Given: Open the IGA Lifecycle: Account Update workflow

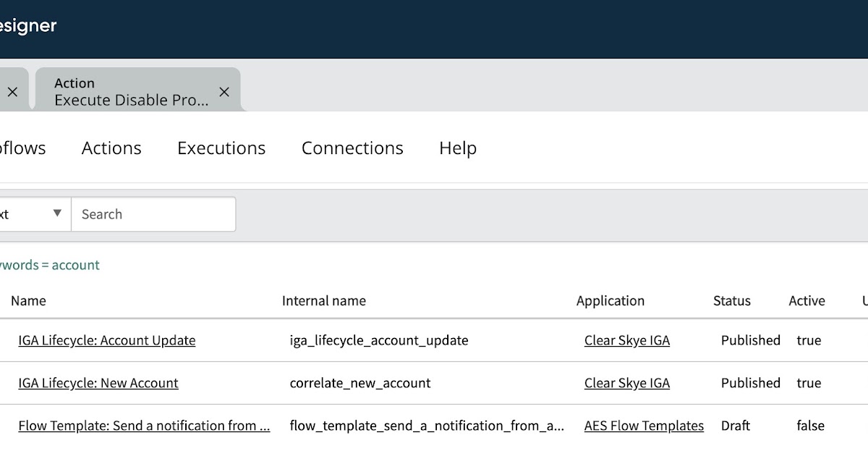Looking at the screenshot, I should point(106,340).
